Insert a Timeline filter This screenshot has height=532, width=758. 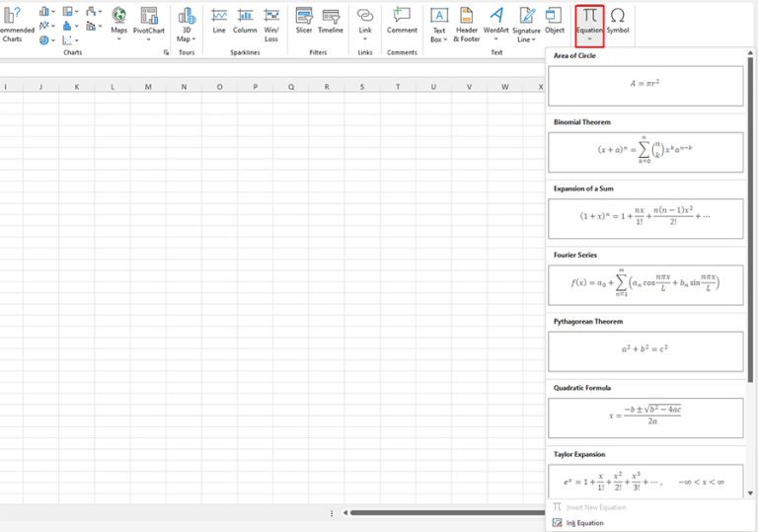pyautogui.click(x=331, y=21)
